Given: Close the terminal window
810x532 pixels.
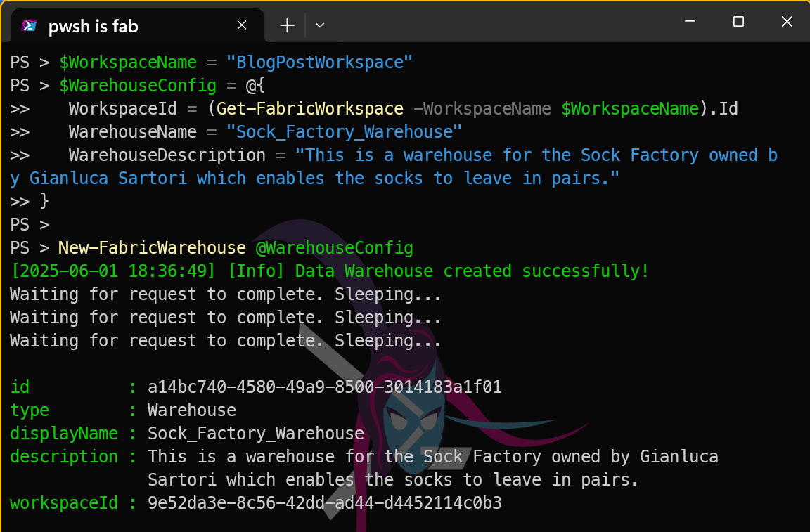Looking at the screenshot, I should pos(787,22).
